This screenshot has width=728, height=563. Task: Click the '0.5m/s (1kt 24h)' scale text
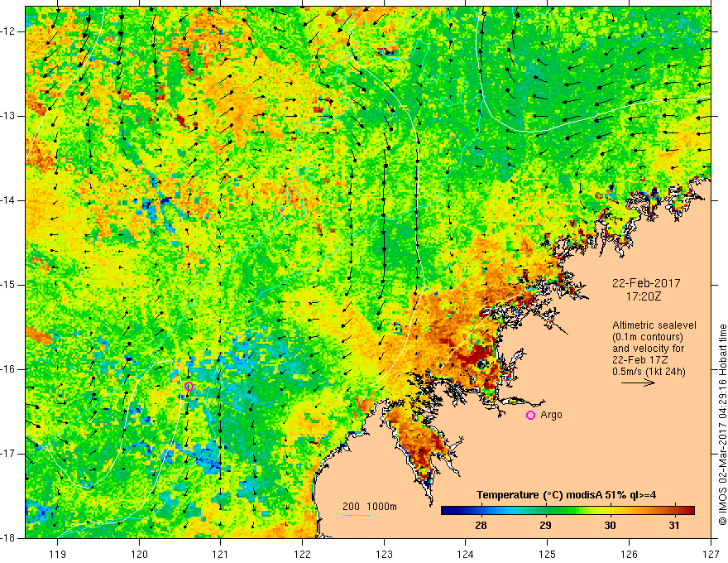(649, 372)
